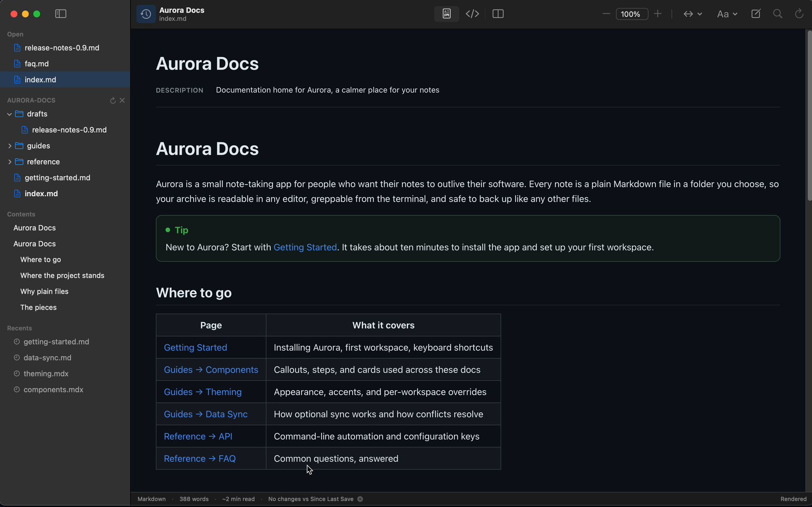
Task: Switch to rendered preview mode
Action: pos(447,14)
